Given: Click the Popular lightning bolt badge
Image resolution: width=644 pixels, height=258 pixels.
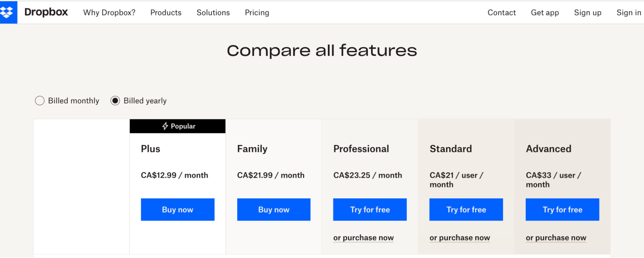Looking at the screenshot, I should (x=178, y=126).
